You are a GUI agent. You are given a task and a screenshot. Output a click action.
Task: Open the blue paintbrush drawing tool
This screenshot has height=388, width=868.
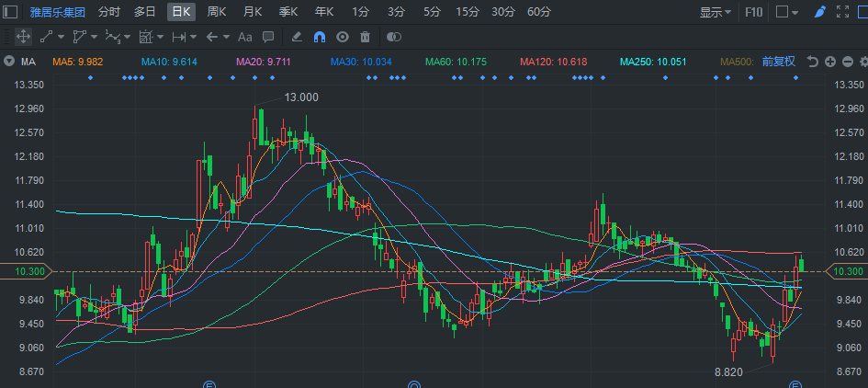pos(820,12)
